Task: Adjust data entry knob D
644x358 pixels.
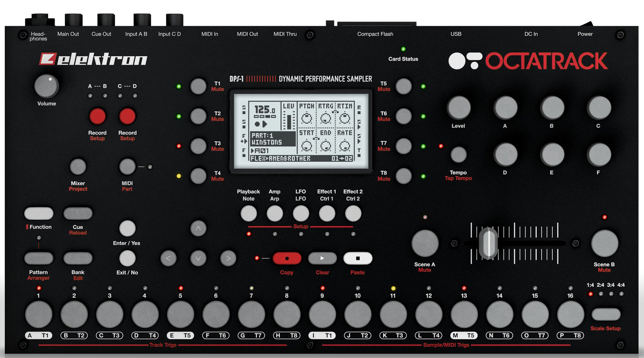Action: tap(505, 154)
